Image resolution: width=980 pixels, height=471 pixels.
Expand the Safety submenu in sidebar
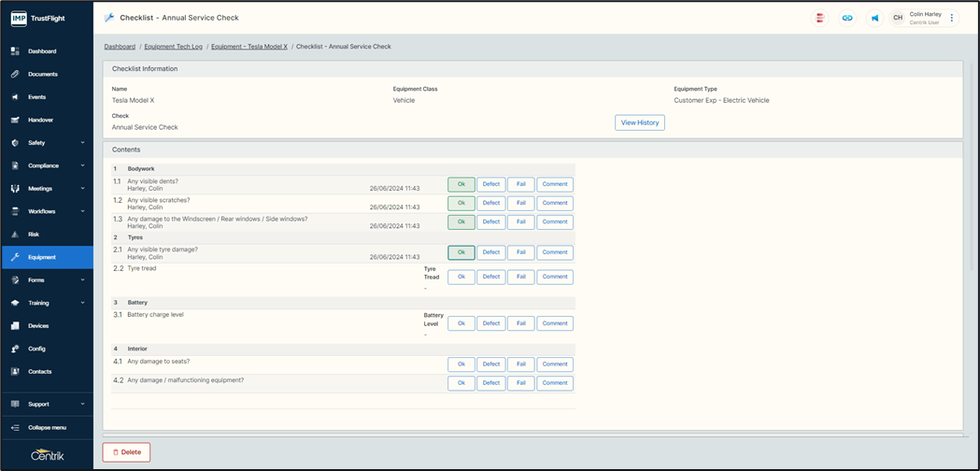83,143
